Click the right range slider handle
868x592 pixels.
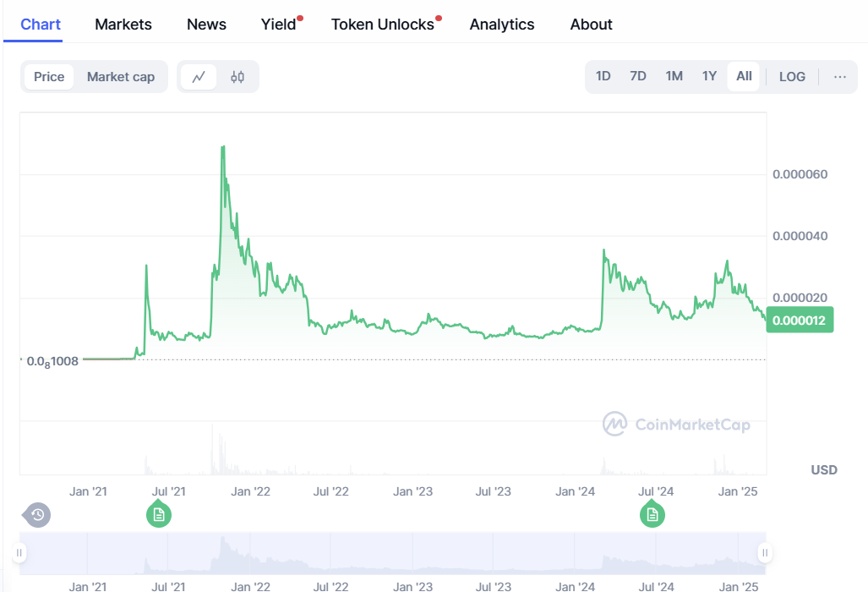[x=765, y=553]
